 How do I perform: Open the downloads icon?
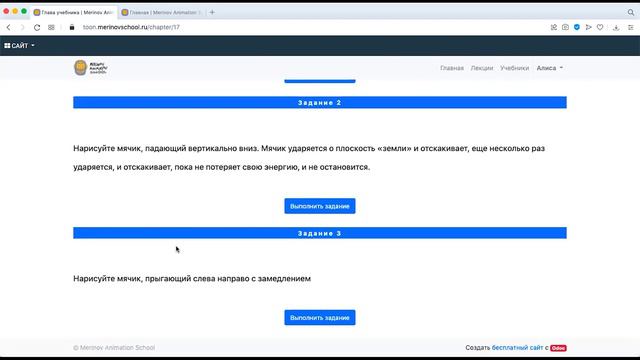pos(616,27)
